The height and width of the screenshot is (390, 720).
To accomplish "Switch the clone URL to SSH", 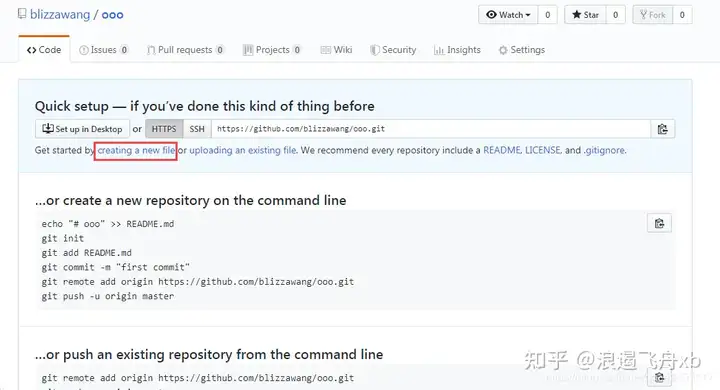I will [x=197, y=129].
